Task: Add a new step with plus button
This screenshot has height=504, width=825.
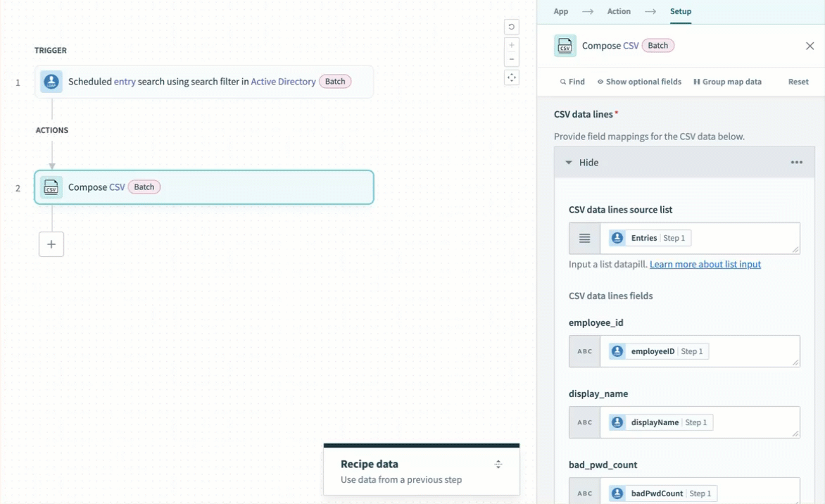Action: [51, 244]
